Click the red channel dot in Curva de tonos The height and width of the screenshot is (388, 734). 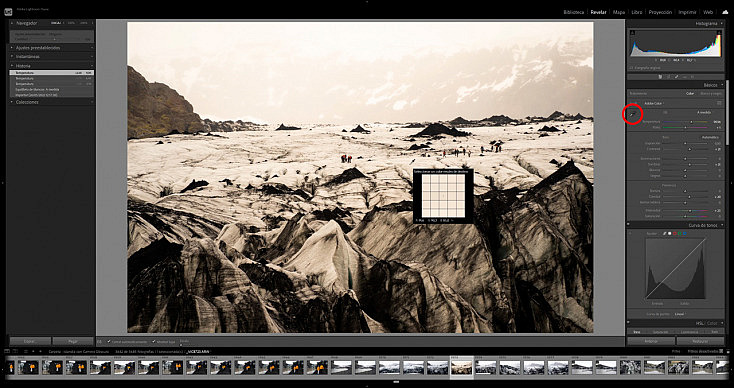click(675, 233)
